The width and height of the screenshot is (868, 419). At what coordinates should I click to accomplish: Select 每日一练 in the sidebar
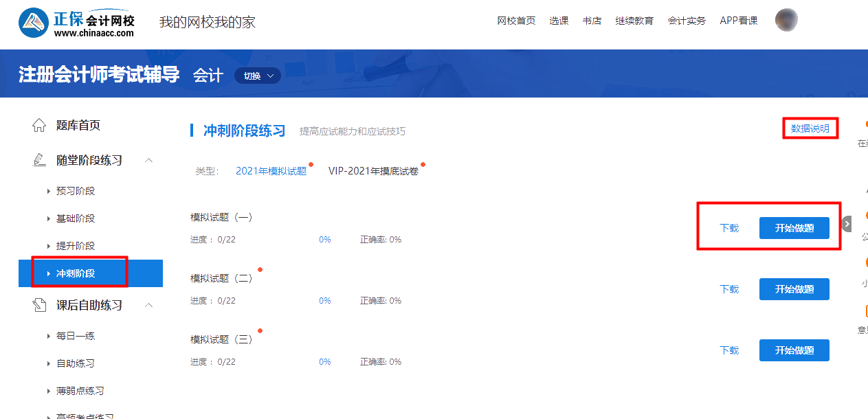[x=74, y=335]
